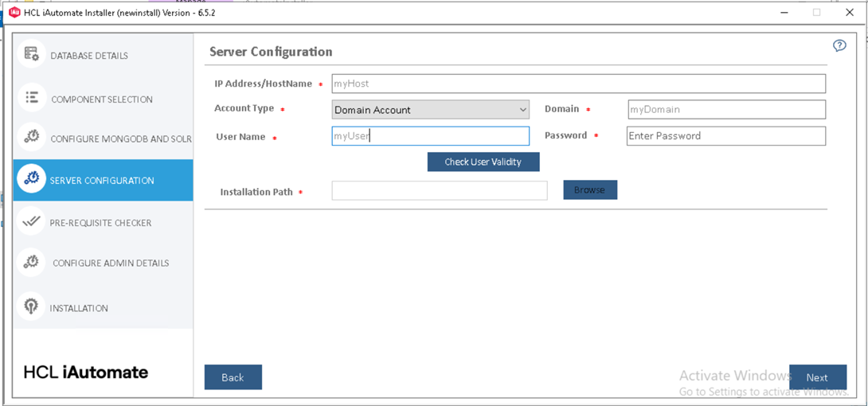868x406 pixels.
Task: Go to INSTALLATION step
Action: (79, 309)
